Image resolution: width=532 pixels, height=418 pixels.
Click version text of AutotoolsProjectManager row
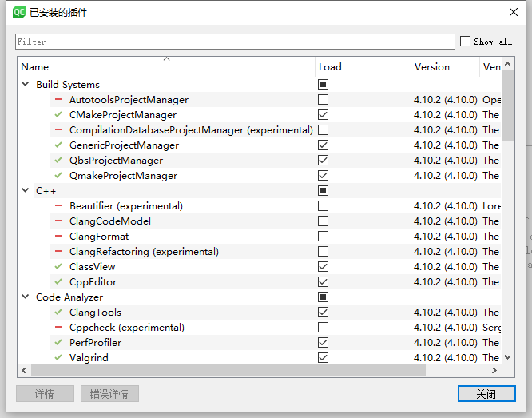(x=446, y=99)
